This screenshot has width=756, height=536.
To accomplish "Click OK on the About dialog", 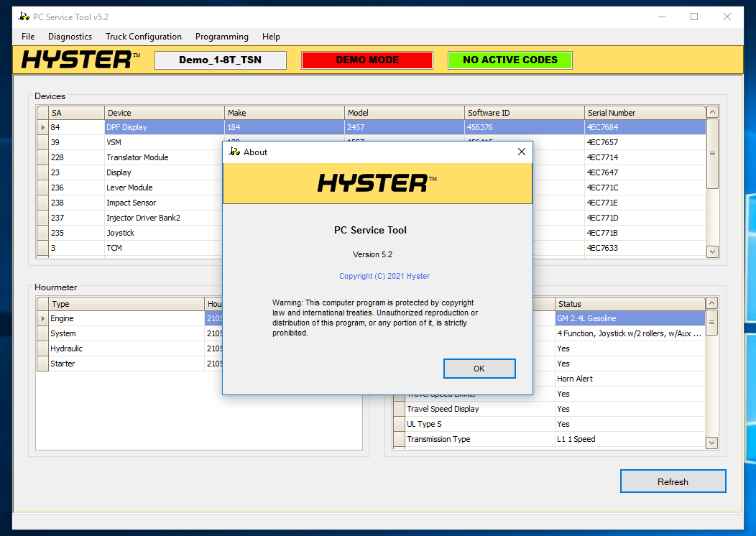I will click(479, 368).
